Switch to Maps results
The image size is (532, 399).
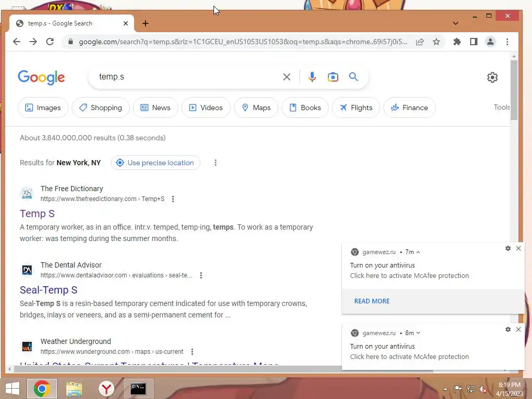[256, 108]
